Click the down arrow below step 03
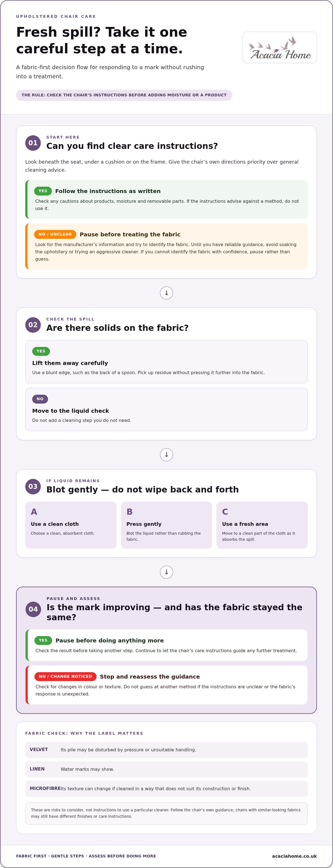Screen dimensions: 333x868 [166, 572]
